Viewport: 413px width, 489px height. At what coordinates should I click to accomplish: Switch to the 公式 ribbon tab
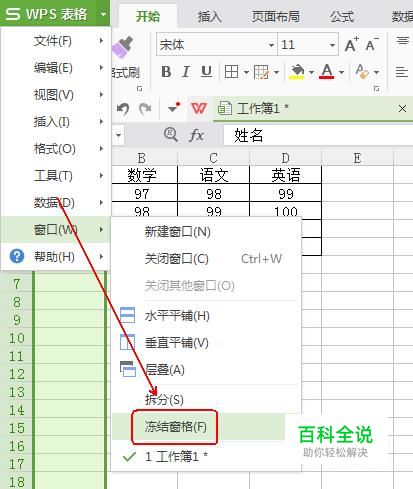[x=342, y=16]
